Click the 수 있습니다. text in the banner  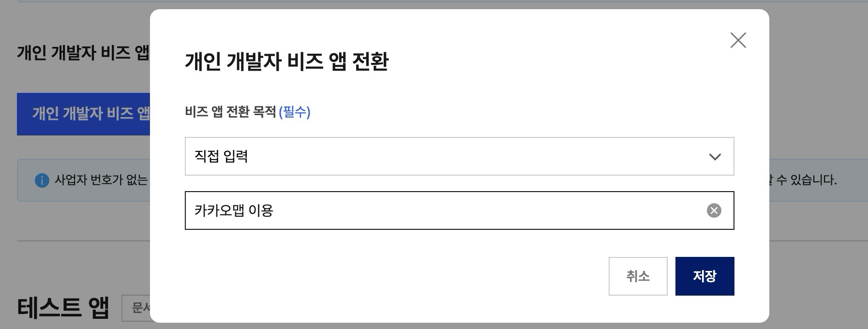[806, 180]
